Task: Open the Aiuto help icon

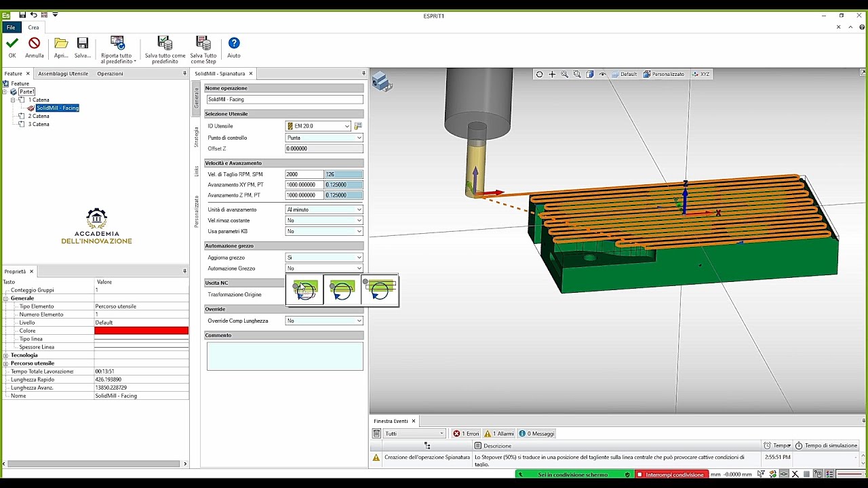Action: 234,43
